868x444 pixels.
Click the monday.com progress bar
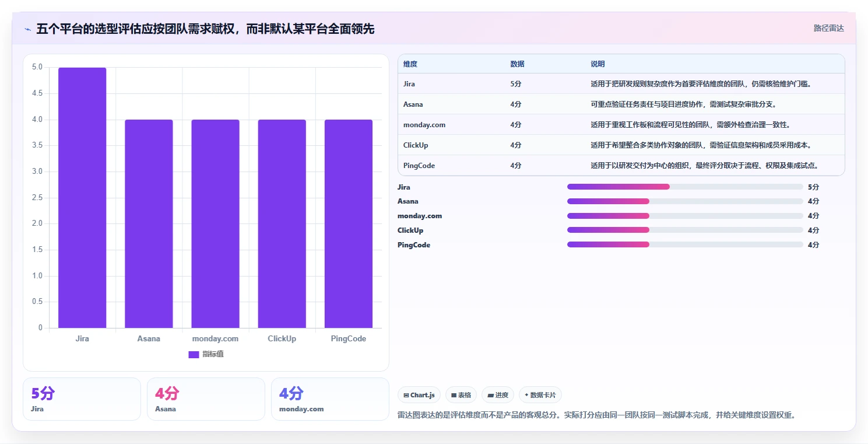point(685,216)
